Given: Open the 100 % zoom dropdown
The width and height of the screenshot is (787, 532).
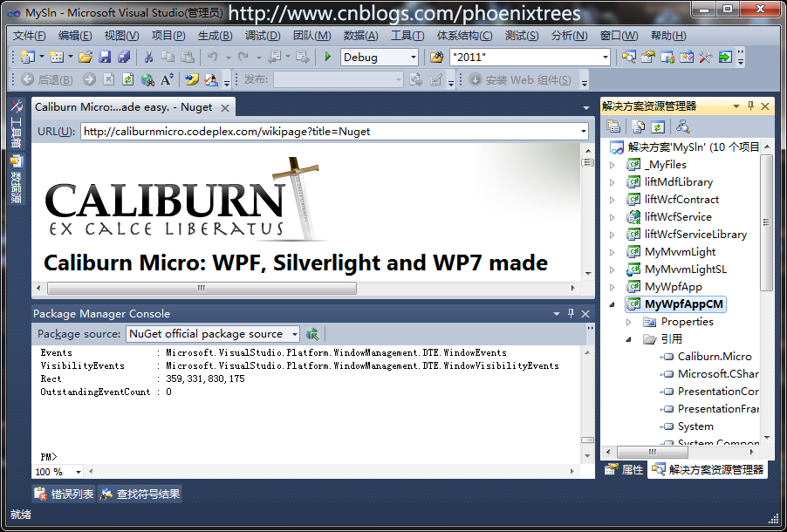Looking at the screenshot, I should point(78,472).
